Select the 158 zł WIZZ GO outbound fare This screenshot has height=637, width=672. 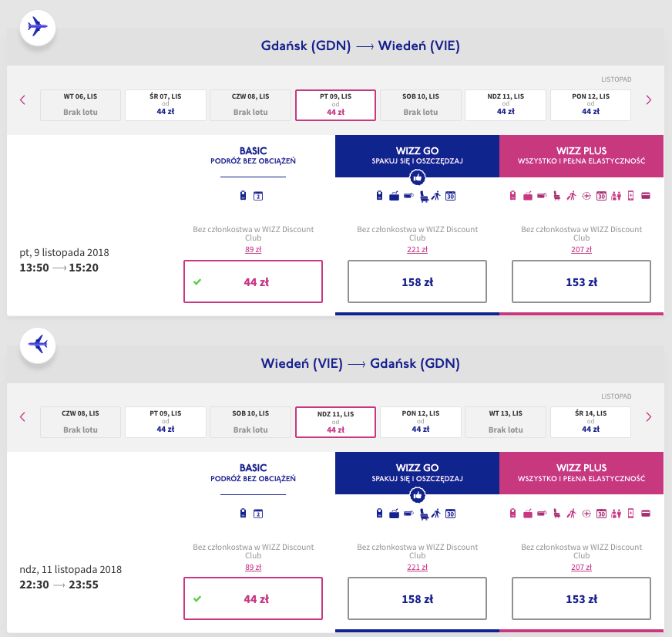coord(417,281)
